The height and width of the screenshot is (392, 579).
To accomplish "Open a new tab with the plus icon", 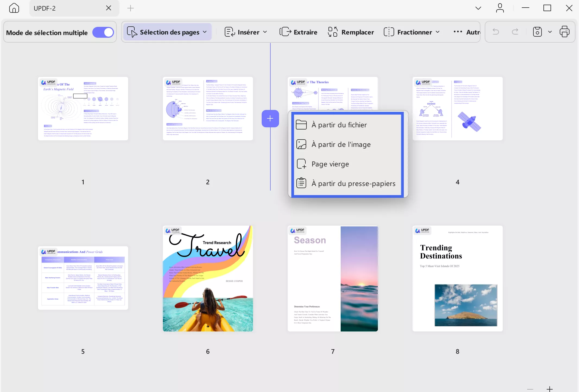I will [x=130, y=8].
